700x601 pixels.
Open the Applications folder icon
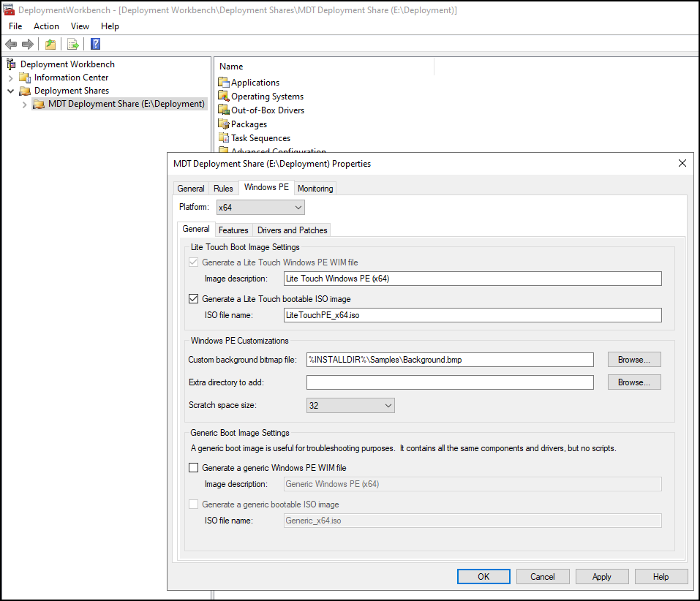click(x=224, y=83)
